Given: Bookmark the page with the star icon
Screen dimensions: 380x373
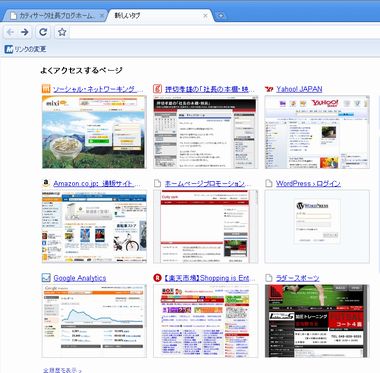Looking at the screenshot, I should point(62,32).
